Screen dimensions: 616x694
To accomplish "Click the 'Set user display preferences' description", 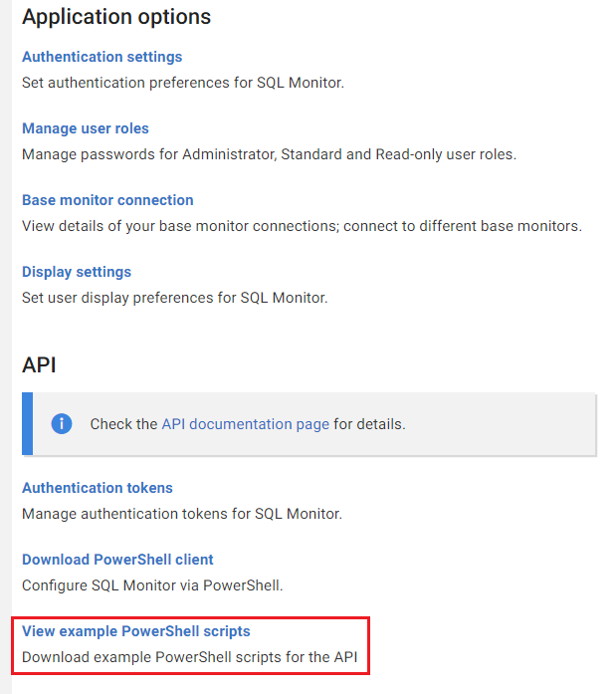I will [x=174, y=297].
